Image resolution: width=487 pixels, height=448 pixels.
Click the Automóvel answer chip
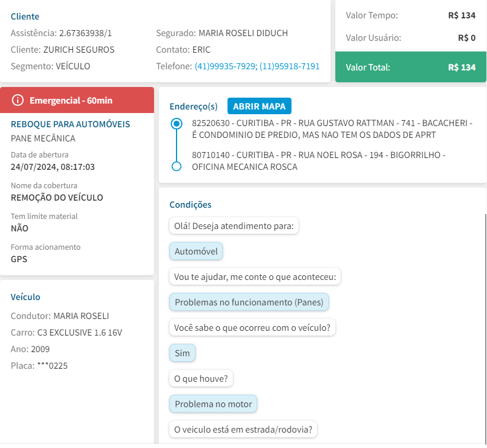click(x=196, y=252)
